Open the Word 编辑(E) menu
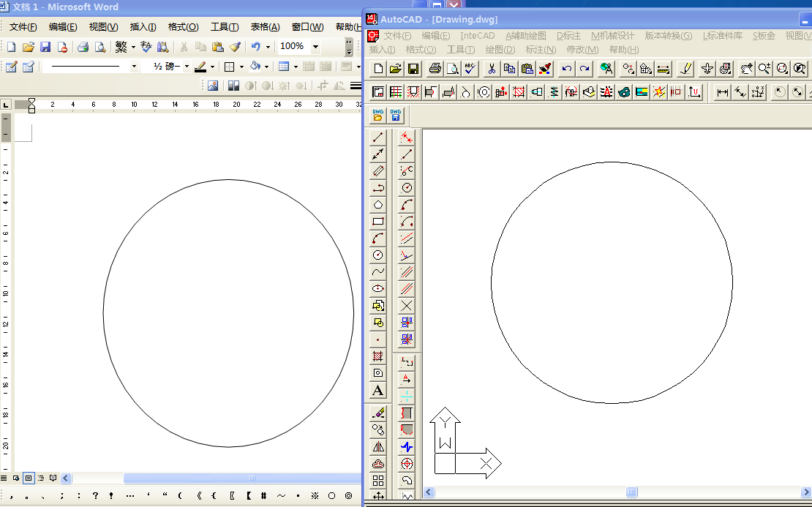This screenshot has height=507, width=812. tap(63, 27)
